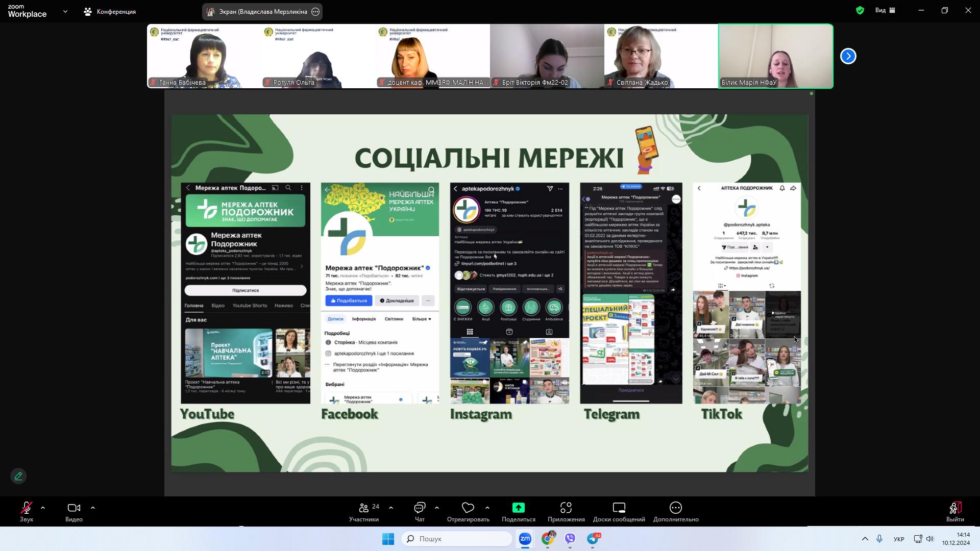Expand audio options arrow next to Звук
This screenshot has height=551, width=980.
coord(43,508)
